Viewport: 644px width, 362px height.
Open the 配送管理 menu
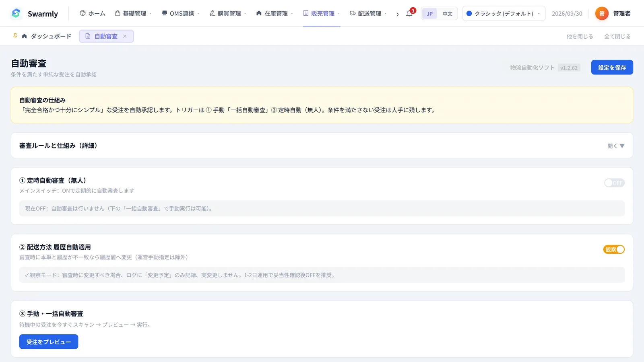(x=368, y=13)
